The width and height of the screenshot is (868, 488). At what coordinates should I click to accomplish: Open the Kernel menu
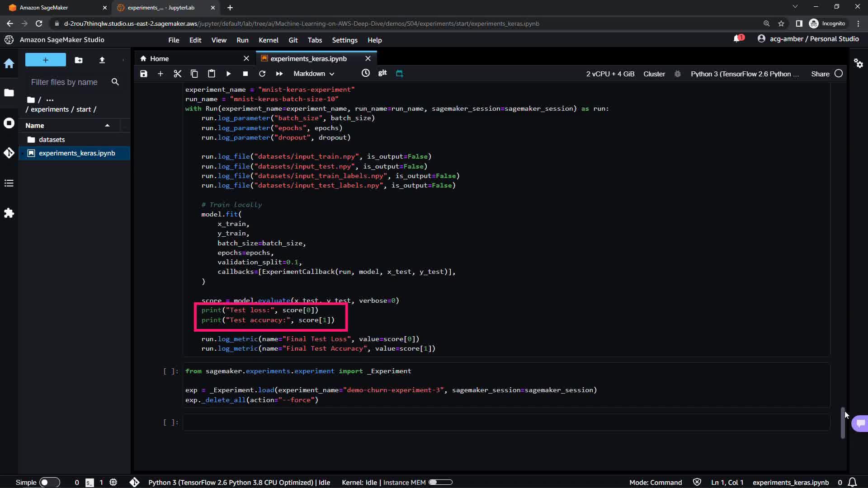click(x=268, y=40)
